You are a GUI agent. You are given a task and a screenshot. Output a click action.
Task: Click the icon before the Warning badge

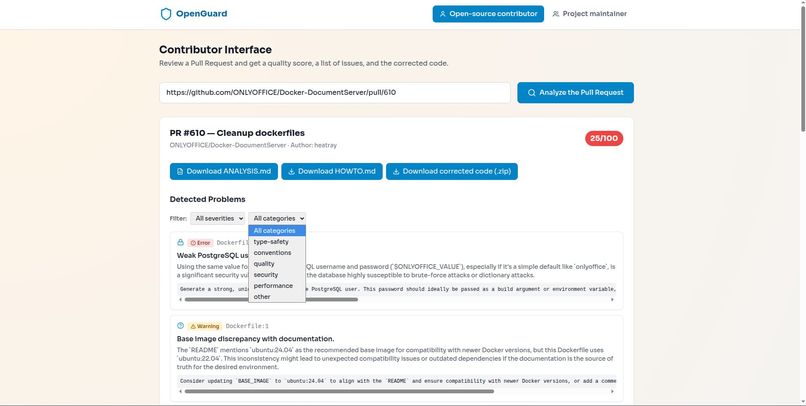(180, 326)
